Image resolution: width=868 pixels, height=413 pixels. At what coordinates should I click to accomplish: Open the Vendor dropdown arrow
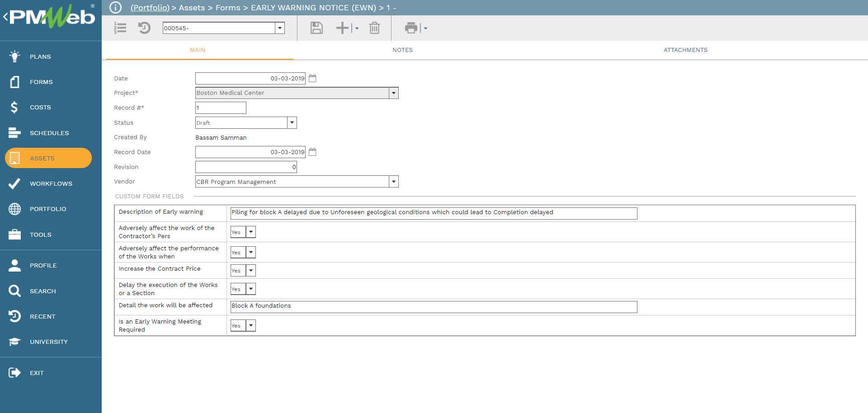pos(394,181)
